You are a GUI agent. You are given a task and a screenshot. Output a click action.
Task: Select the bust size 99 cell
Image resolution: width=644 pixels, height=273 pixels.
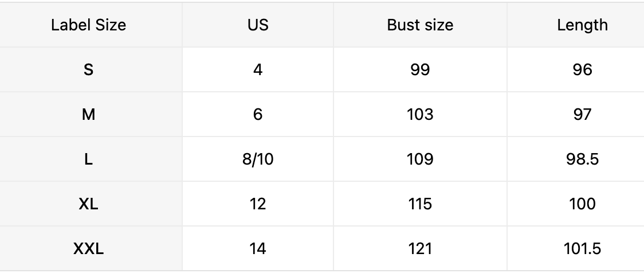point(420,70)
